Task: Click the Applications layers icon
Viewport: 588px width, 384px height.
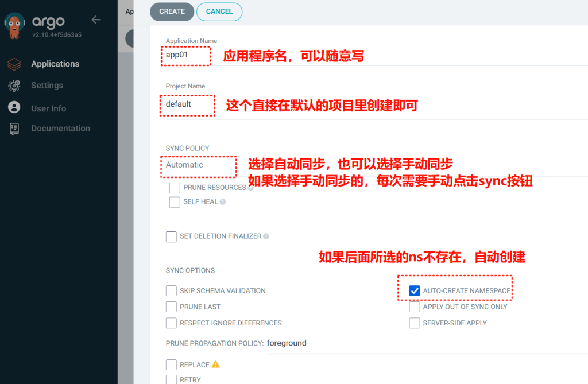Action: click(14, 64)
